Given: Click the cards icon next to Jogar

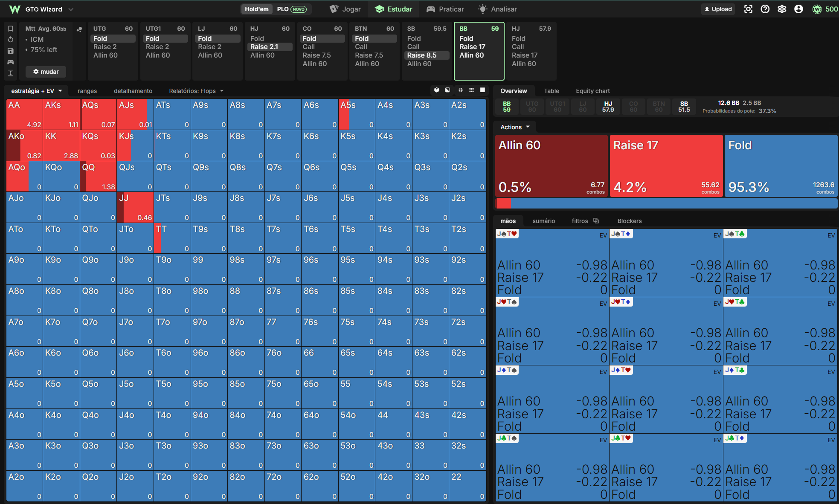Looking at the screenshot, I should coord(334,9).
